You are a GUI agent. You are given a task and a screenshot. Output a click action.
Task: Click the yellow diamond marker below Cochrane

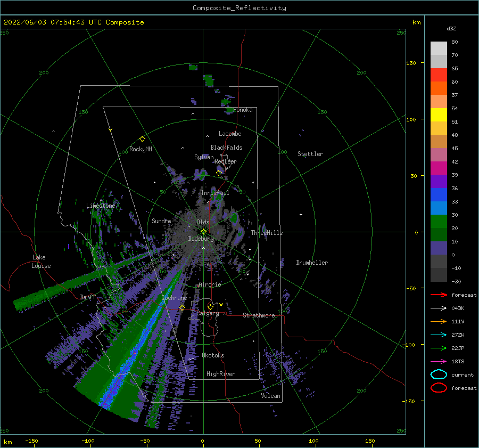pos(182,307)
